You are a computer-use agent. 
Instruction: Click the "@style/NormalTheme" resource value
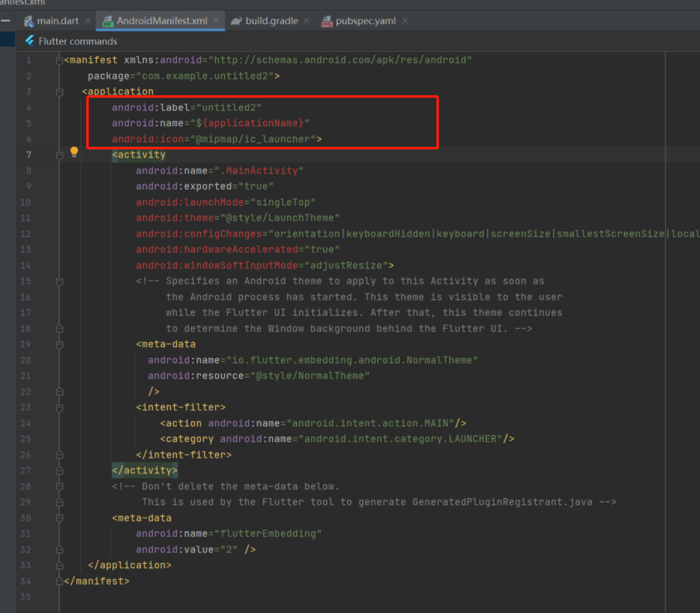point(310,376)
